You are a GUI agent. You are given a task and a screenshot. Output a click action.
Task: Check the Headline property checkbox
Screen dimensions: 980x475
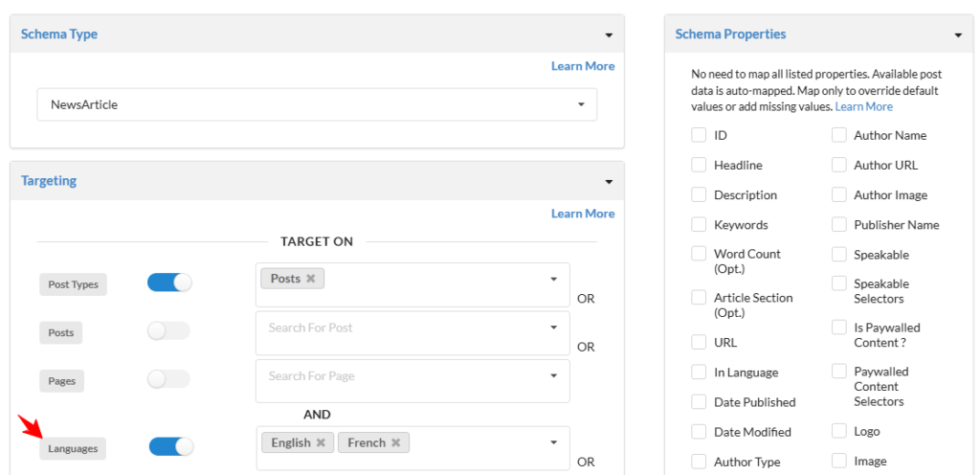[x=700, y=166]
